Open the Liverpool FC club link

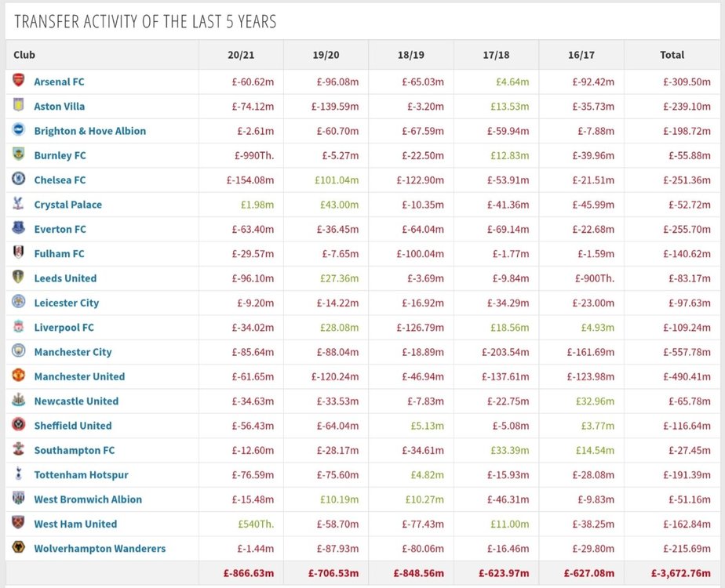(64, 328)
